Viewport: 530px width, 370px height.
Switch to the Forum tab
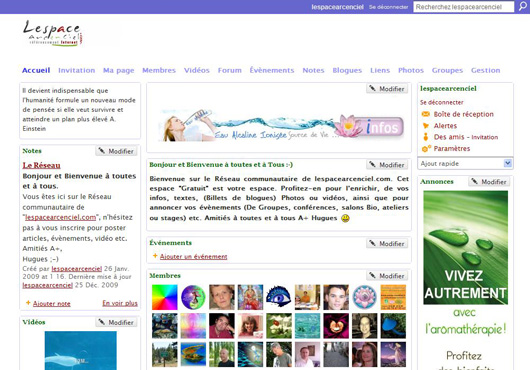(230, 70)
